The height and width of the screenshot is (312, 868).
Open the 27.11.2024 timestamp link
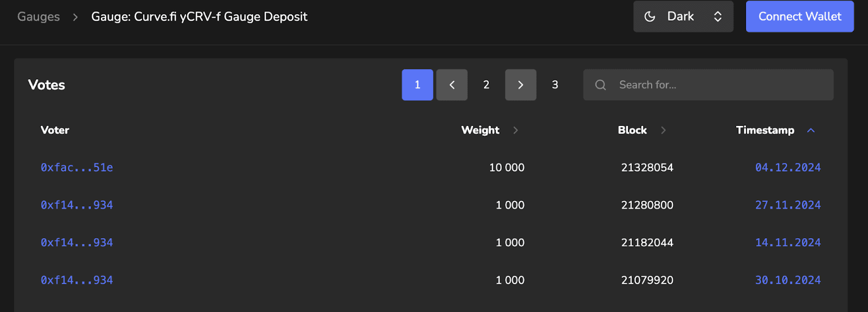tap(788, 205)
